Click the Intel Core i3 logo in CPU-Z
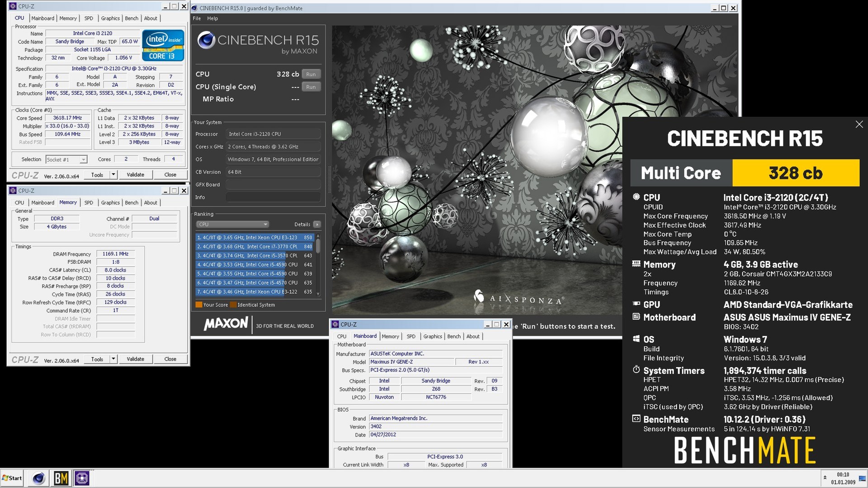 (163, 45)
